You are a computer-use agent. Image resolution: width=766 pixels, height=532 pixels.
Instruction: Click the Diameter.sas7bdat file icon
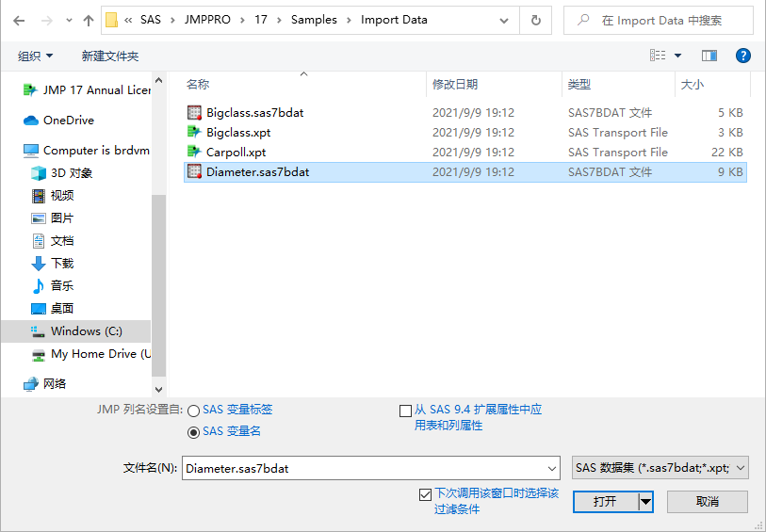194,171
